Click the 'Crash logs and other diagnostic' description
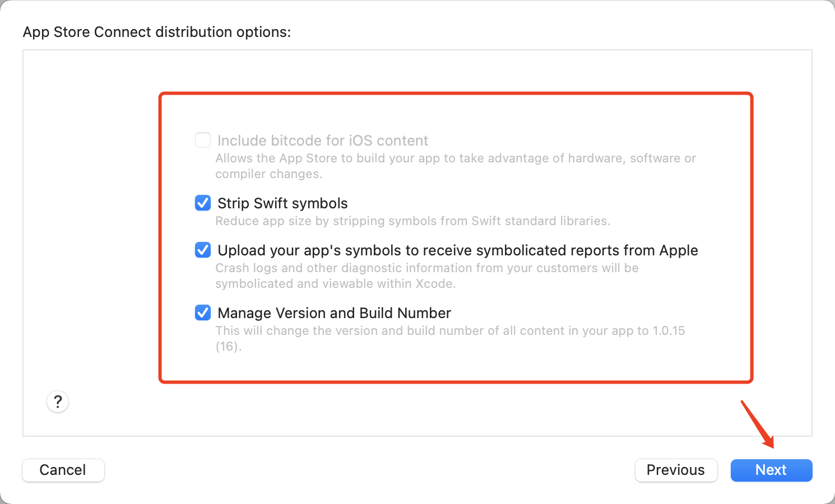Screen dimensions: 835x504 (427, 276)
